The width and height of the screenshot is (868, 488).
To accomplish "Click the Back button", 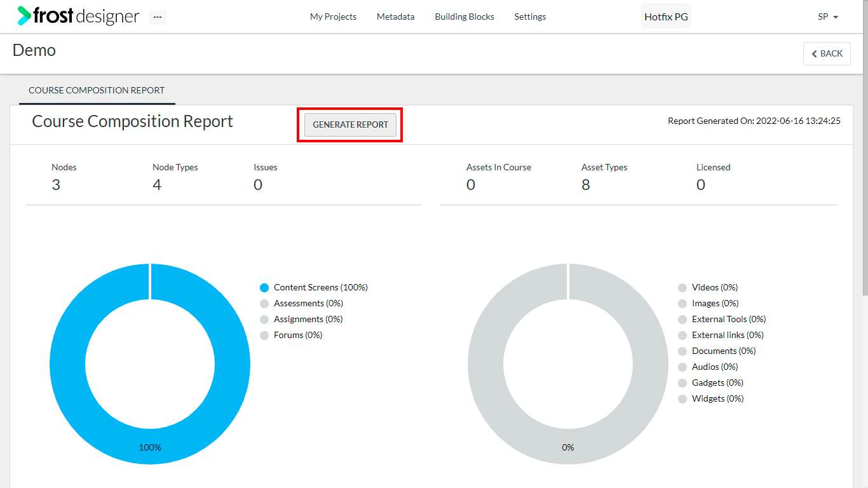I will pos(827,53).
